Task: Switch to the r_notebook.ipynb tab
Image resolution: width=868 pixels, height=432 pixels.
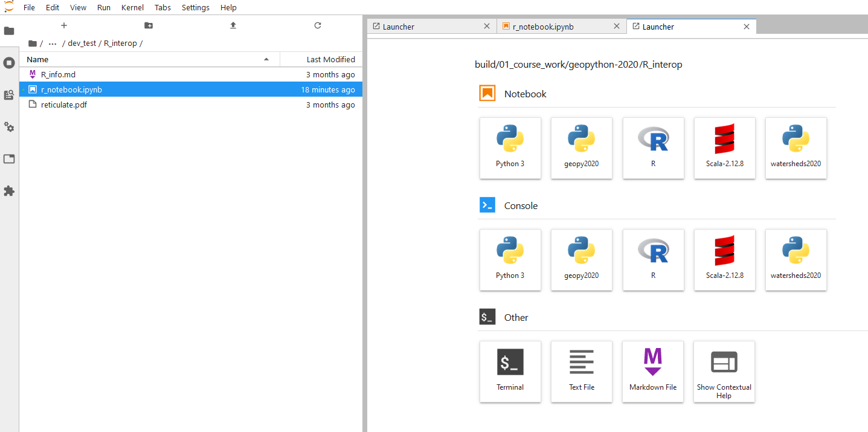Action: point(542,27)
